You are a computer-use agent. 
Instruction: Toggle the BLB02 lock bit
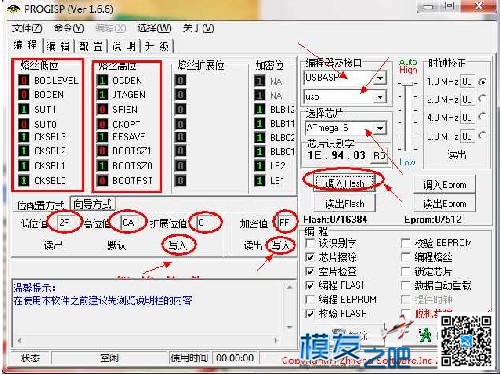click(x=259, y=137)
